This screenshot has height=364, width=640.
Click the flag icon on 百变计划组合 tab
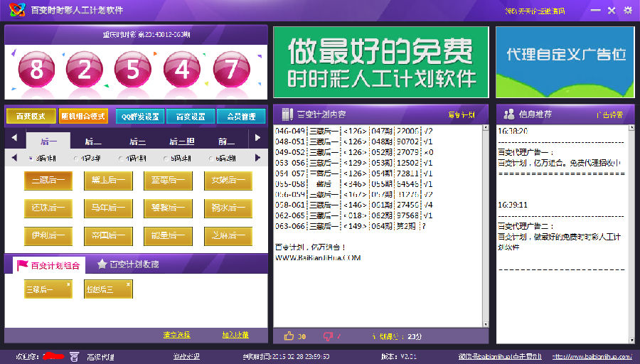pos(23,266)
